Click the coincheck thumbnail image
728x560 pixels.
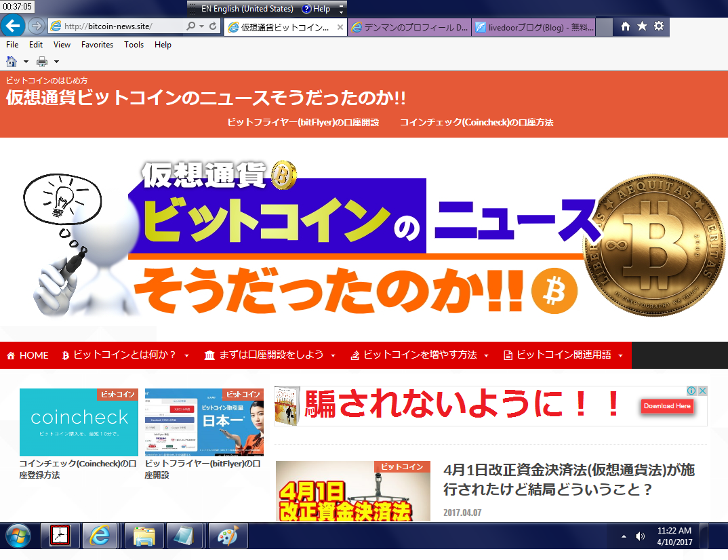[79, 422]
